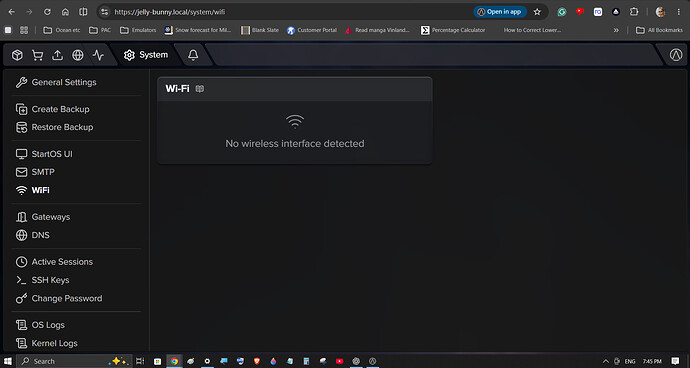The image size is (690, 368).
Task: Open the Marketplace shopping cart icon
Action: tap(37, 55)
